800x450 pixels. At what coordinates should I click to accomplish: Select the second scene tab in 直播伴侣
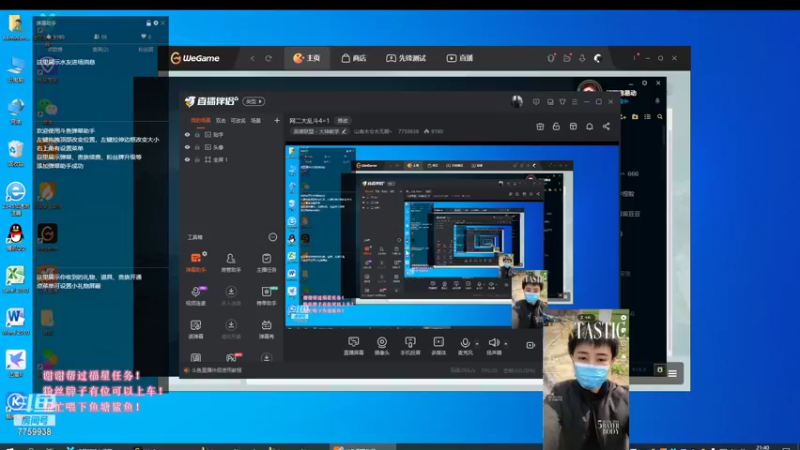(x=220, y=120)
